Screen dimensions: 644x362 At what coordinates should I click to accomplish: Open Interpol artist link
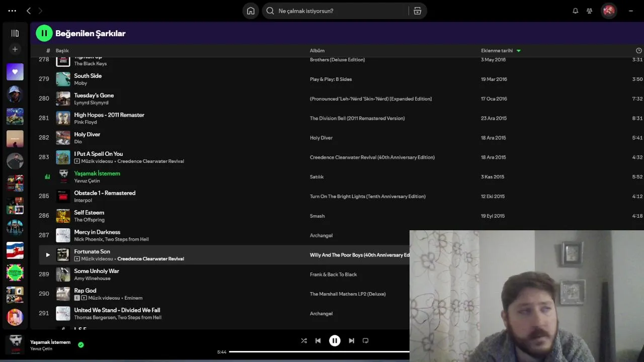(x=83, y=200)
